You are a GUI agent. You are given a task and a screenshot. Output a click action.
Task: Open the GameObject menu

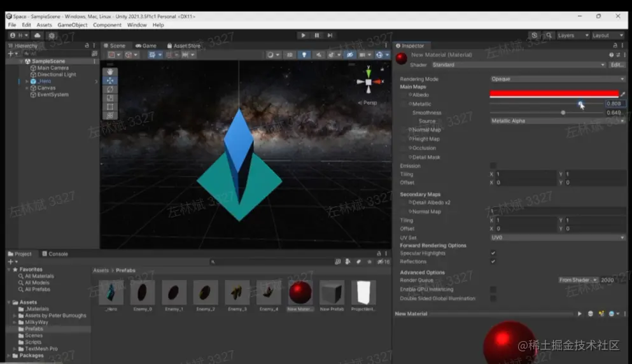72,25
